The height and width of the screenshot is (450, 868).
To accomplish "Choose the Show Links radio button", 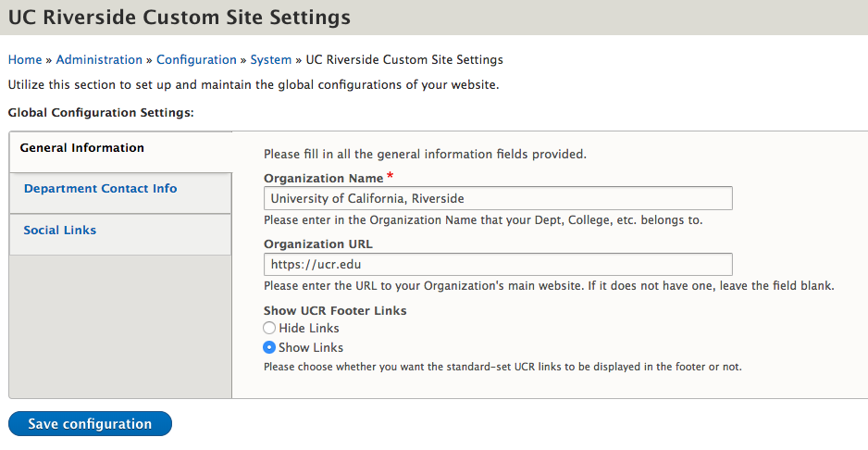I will [269, 348].
